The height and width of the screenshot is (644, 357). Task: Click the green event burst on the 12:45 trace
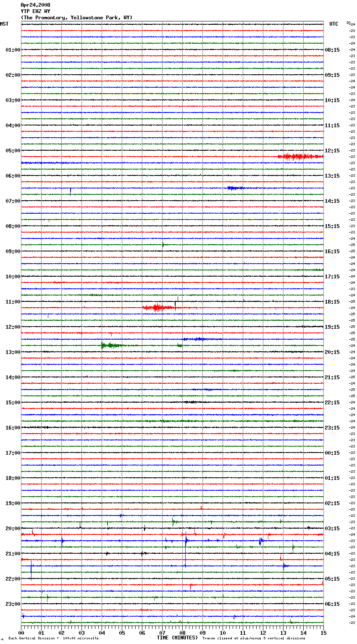pos(113,346)
